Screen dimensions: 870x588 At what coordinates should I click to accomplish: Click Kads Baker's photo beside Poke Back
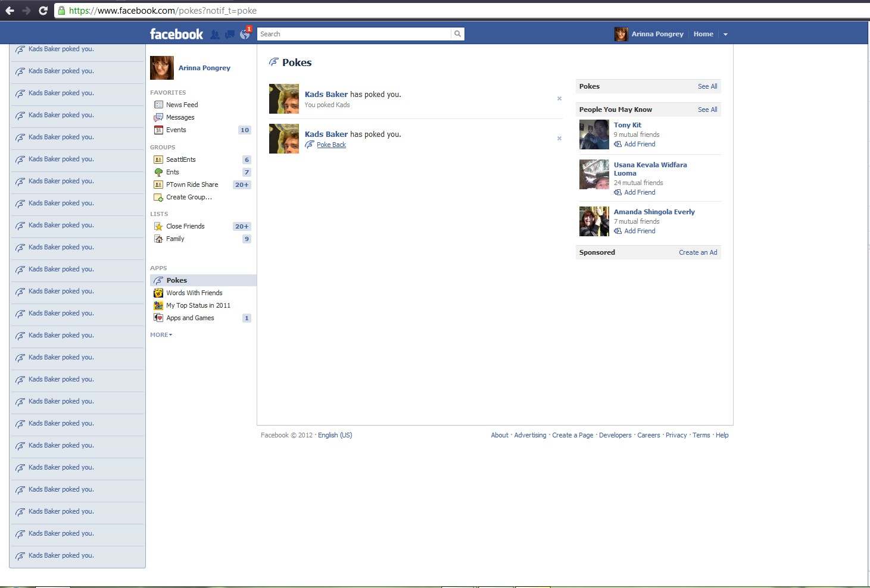point(284,139)
